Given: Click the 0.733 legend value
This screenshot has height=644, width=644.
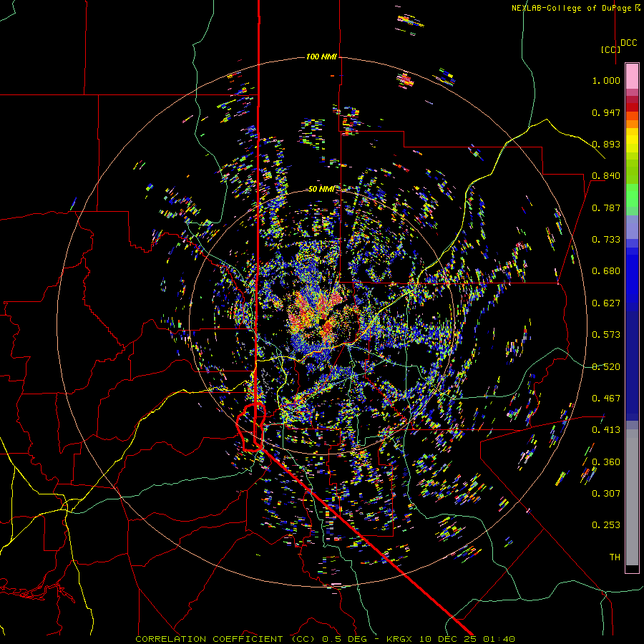Looking at the screenshot, I should tap(606, 240).
